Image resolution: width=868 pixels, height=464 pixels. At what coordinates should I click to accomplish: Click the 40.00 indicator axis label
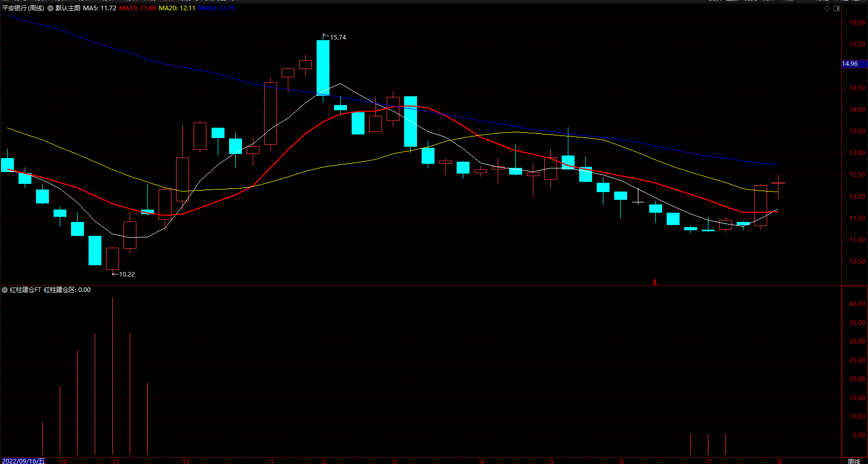pos(857,304)
